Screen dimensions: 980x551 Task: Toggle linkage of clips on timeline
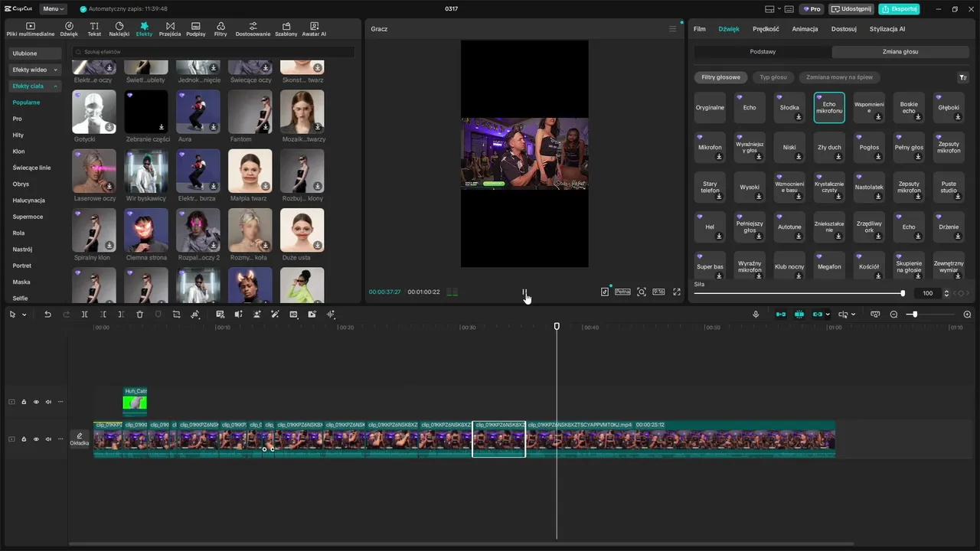tap(818, 315)
